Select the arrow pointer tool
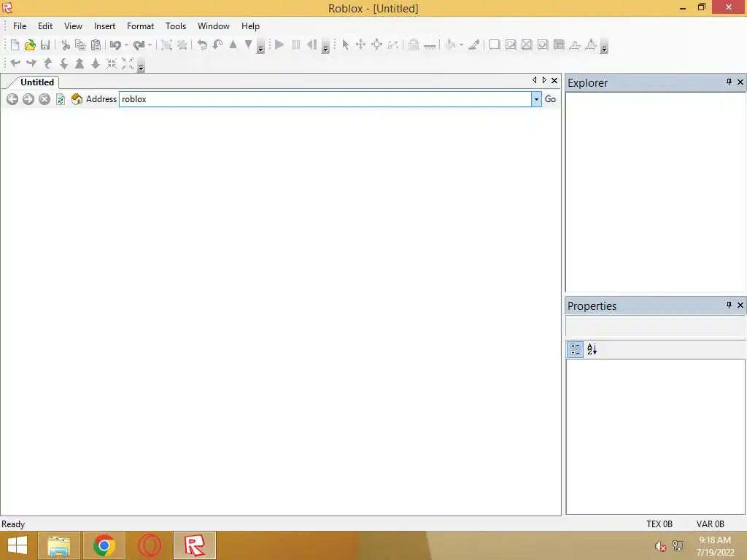Screen dimensions: 747x560 [345, 44]
